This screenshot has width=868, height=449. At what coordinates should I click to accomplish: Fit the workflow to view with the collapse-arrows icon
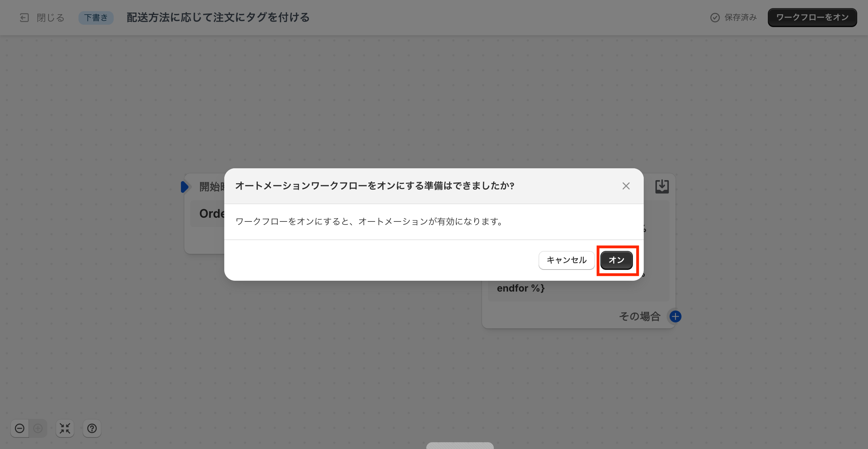pyautogui.click(x=65, y=428)
